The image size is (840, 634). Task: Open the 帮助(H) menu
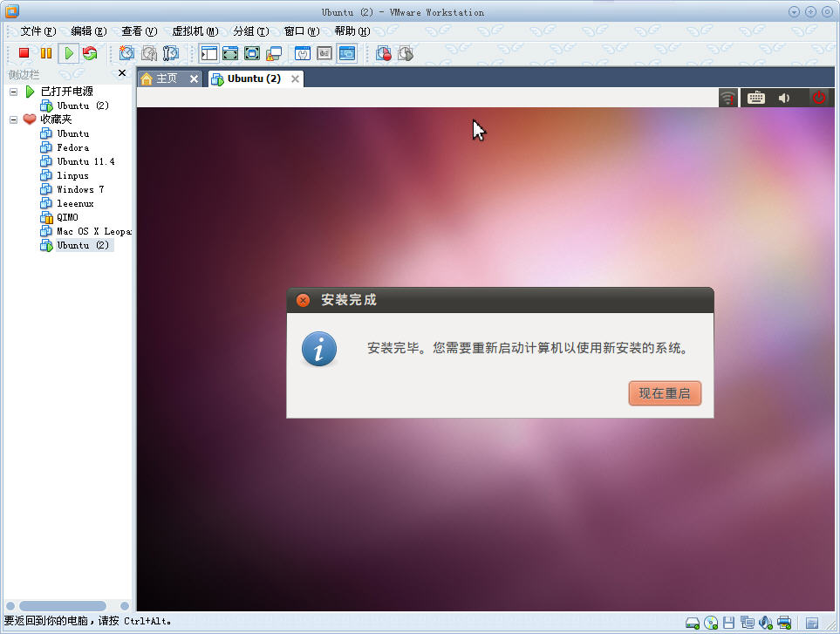point(352,31)
